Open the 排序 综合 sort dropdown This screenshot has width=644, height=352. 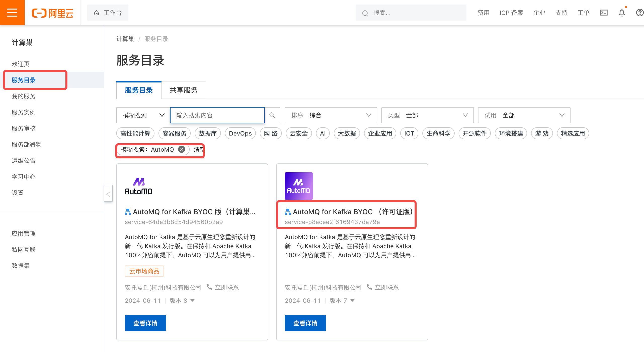(x=331, y=115)
